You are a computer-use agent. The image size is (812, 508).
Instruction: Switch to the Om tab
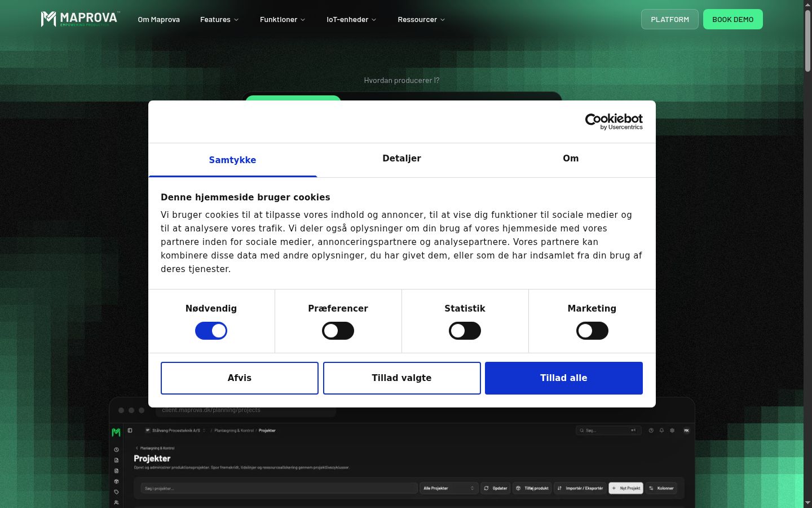[571, 159]
